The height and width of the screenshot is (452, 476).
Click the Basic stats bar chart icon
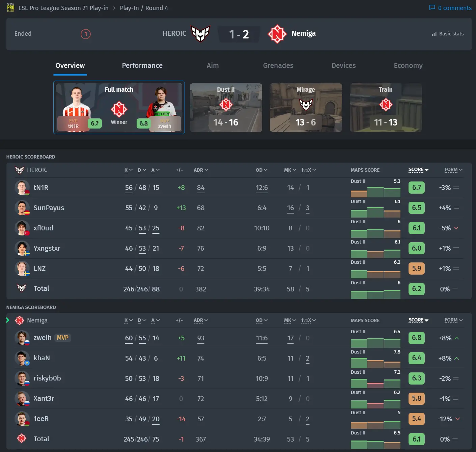434,34
